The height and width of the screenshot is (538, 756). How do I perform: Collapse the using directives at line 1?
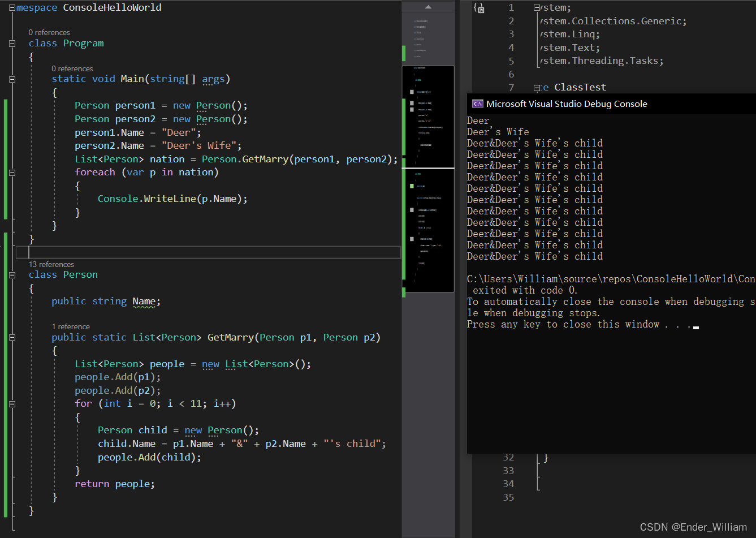[536, 8]
